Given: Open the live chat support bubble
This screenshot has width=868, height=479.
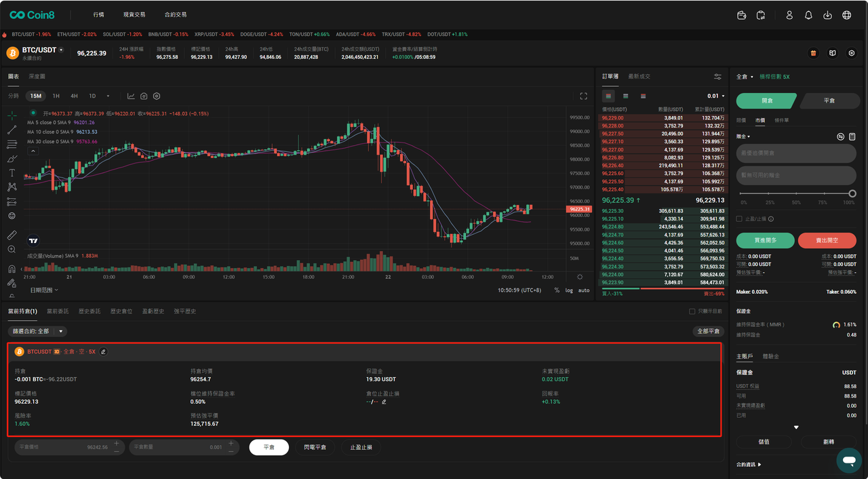Looking at the screenshot, I should [x=848, y=460].
